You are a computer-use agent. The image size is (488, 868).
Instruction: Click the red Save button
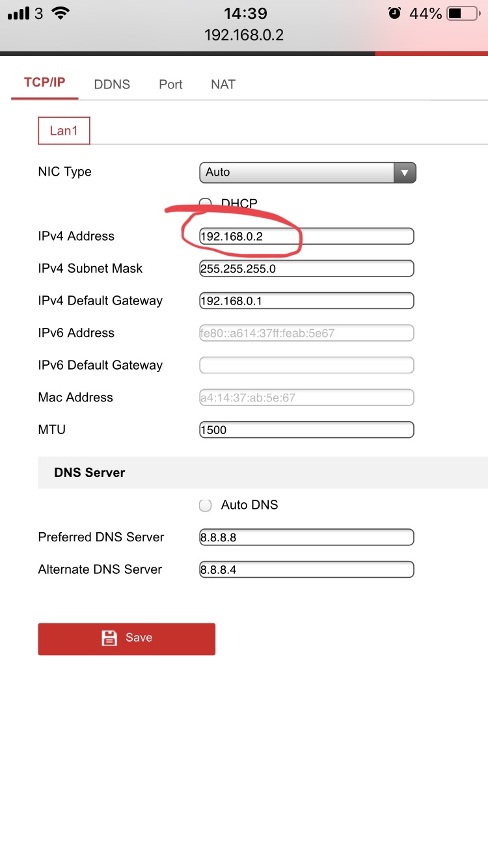(127, 638)
